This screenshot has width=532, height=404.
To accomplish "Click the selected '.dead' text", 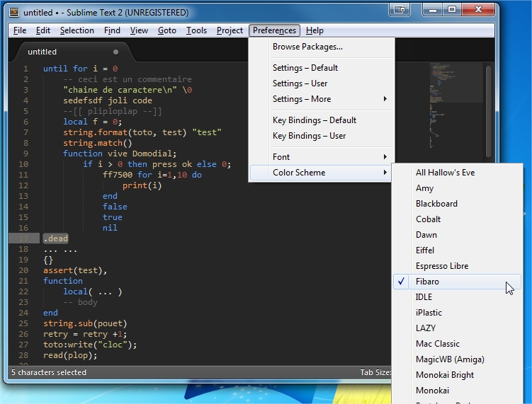I will pos(56,238).
